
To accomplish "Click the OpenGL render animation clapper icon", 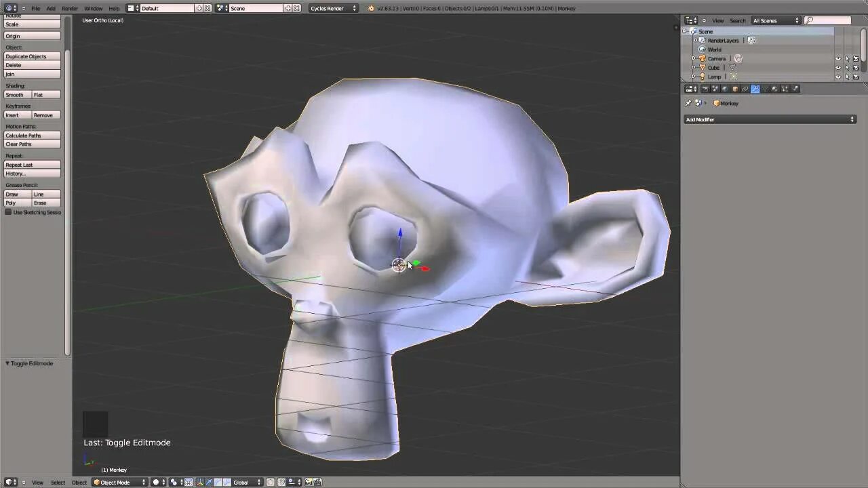I will point(317,482).
